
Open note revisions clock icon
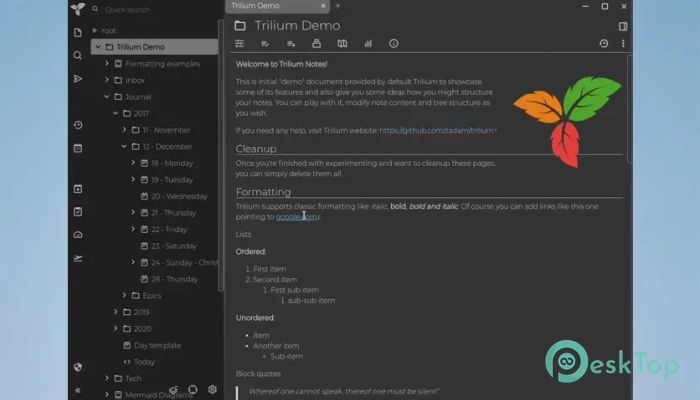604,43
